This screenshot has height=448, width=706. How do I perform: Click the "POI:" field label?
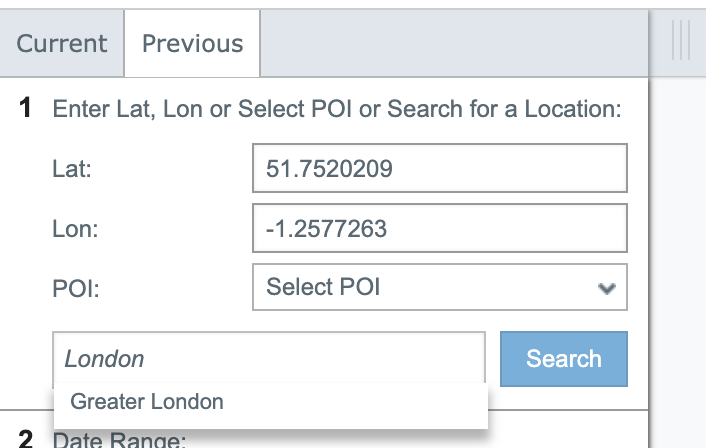click(73, 289)
